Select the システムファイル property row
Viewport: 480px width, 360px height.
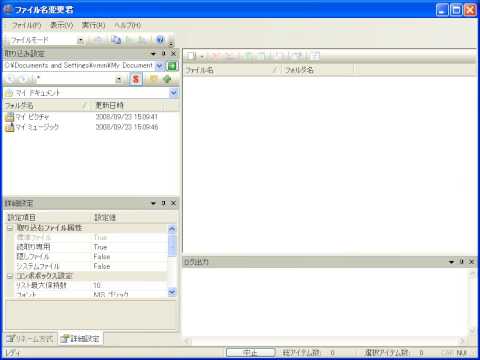click(91, 267)
